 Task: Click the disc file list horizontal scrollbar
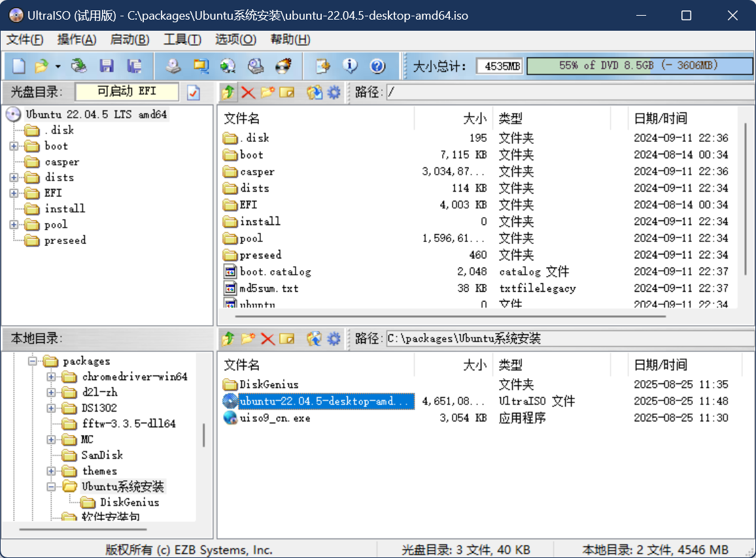pos(451,317)
